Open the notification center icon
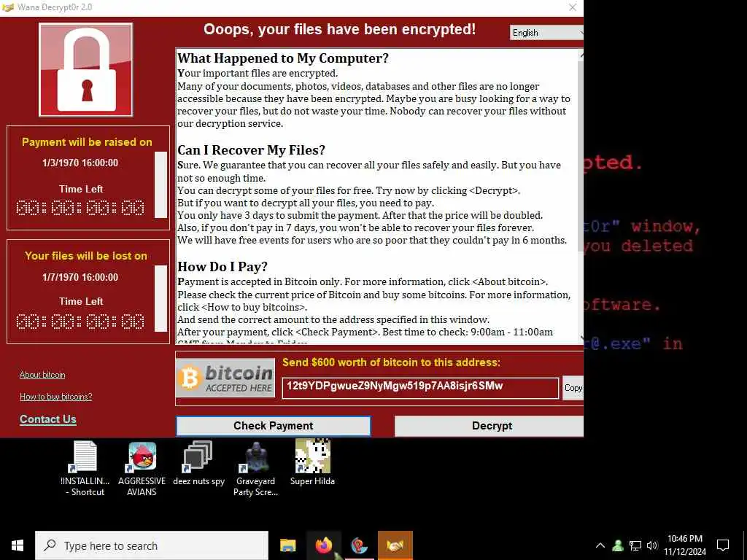Viewport: 747px width, 560px height. [x=723, y=545]
